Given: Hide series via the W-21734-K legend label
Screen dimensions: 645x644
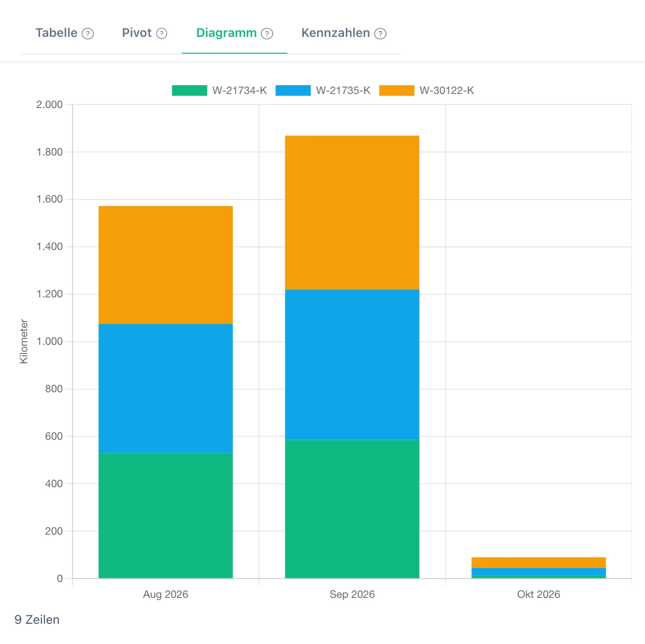Looking at the screenshot, I should (239, 90).
